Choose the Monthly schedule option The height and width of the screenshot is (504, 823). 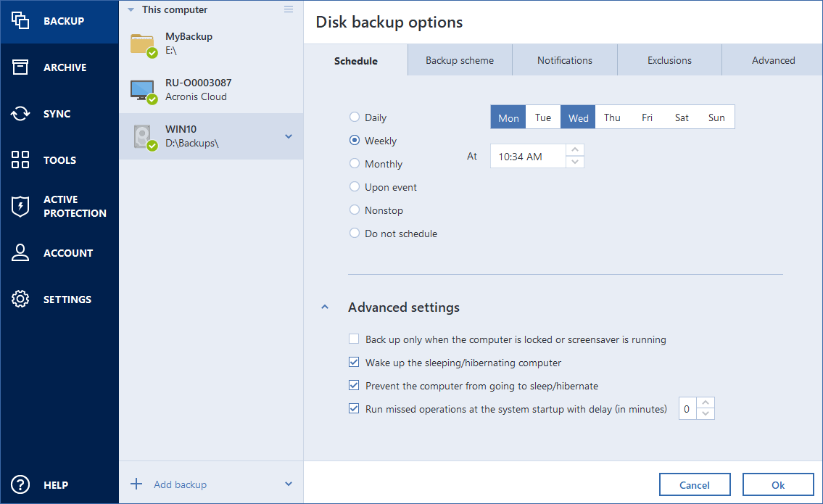tap(355, 164)
